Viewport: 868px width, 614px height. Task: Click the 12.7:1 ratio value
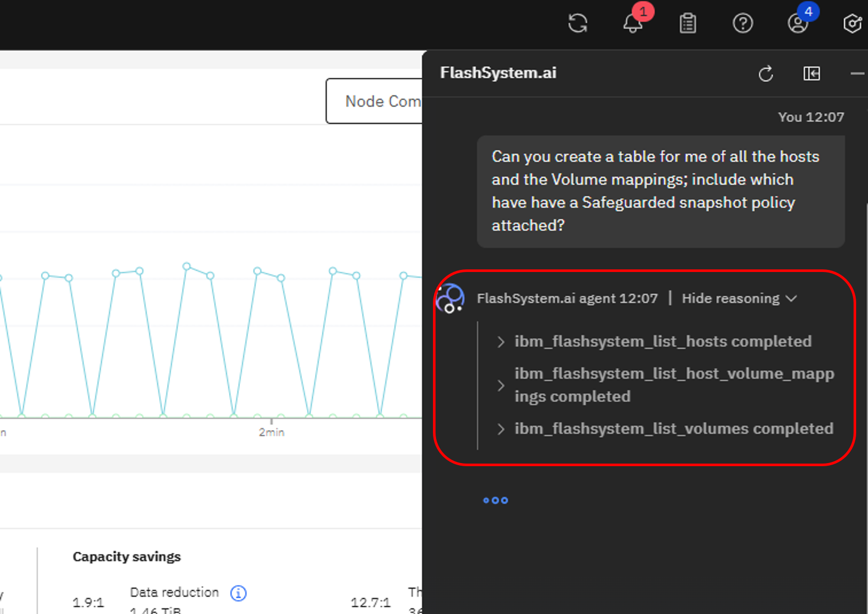pos(370,602)
